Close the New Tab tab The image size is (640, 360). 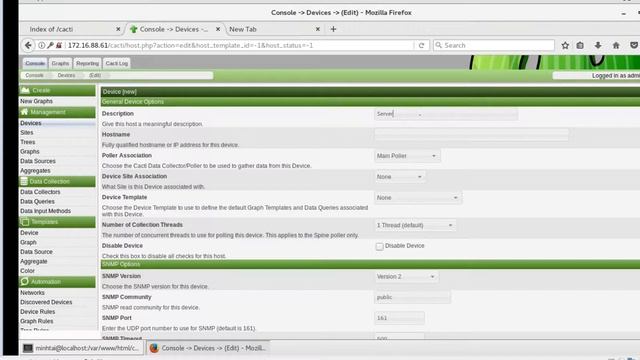pos(318,29)
